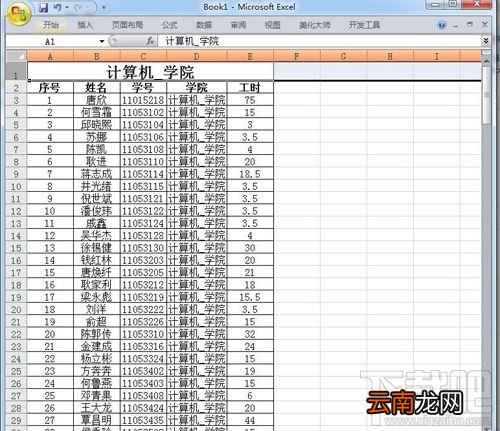Image resolution: width=500 pixels, height=431 pixels.
Task: Click header cell 工时
Action: pos(250,88)
